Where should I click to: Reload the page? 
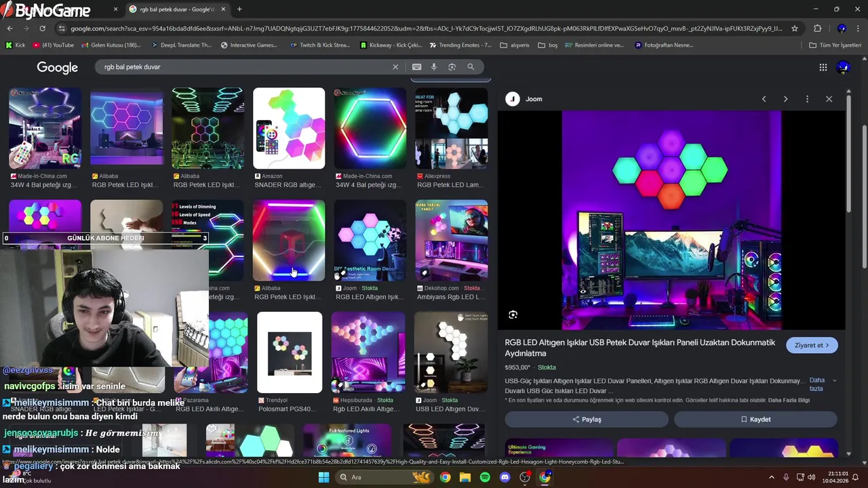pyautogui.click(x=42, y=28)
